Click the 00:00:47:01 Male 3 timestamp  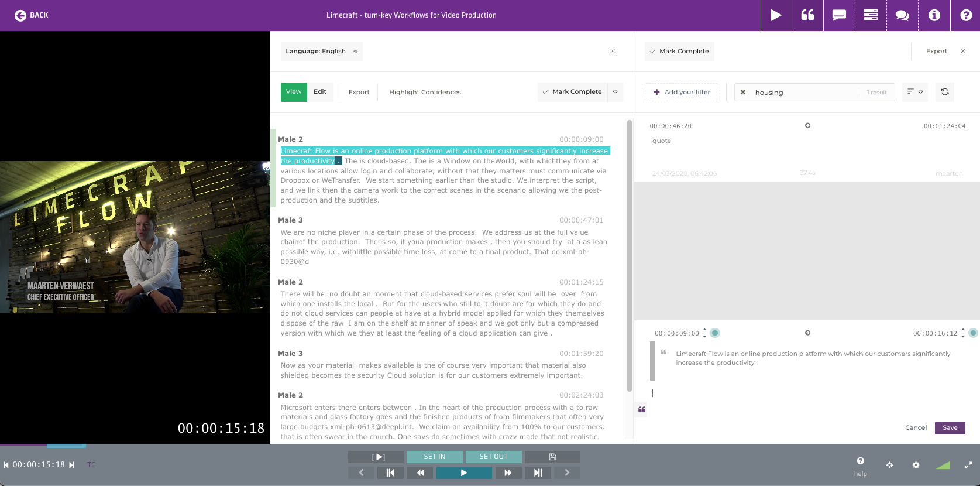pos(581,220)
